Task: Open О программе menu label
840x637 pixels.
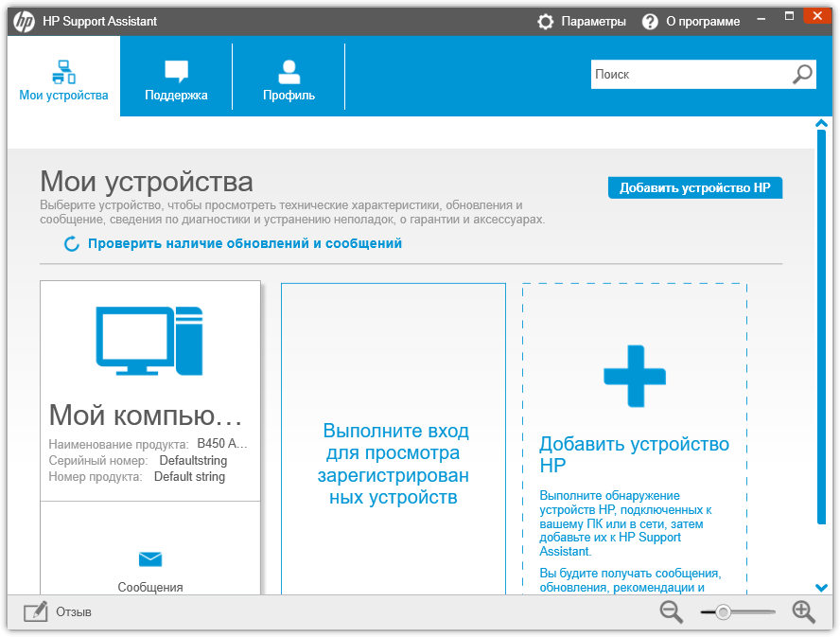Action: click(703, 22)
